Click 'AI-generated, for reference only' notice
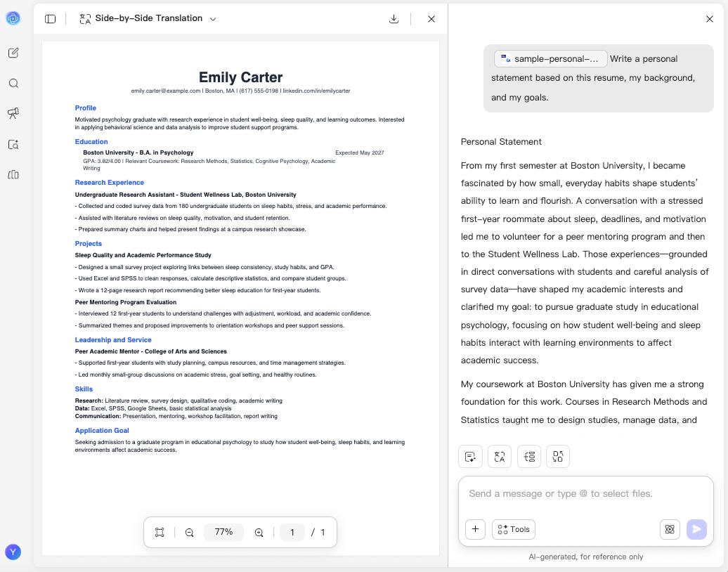728x572 pixels. click(x=585, y=557)
